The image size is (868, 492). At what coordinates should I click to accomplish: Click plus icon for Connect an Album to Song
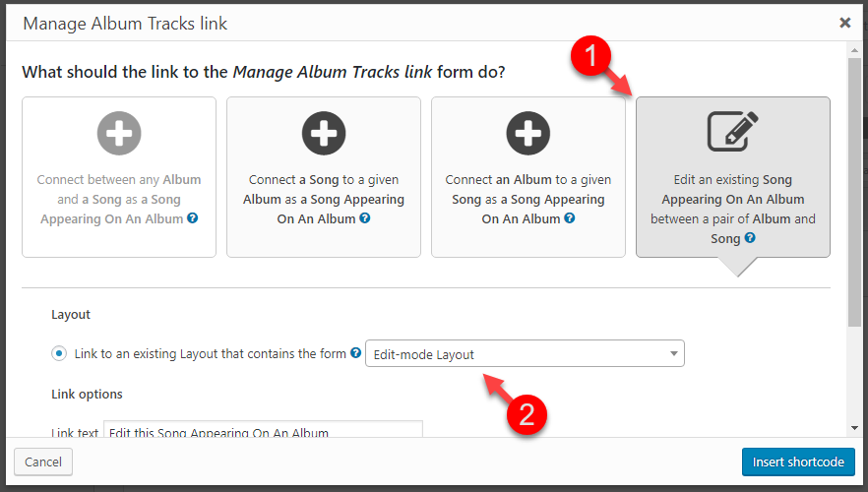click(x=528, y=134)
